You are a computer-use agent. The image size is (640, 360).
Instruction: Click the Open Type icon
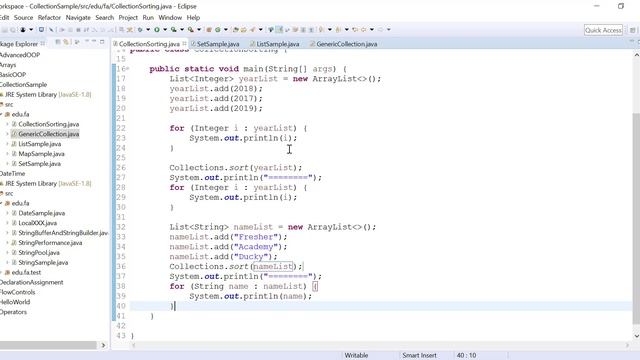point(236,29)
